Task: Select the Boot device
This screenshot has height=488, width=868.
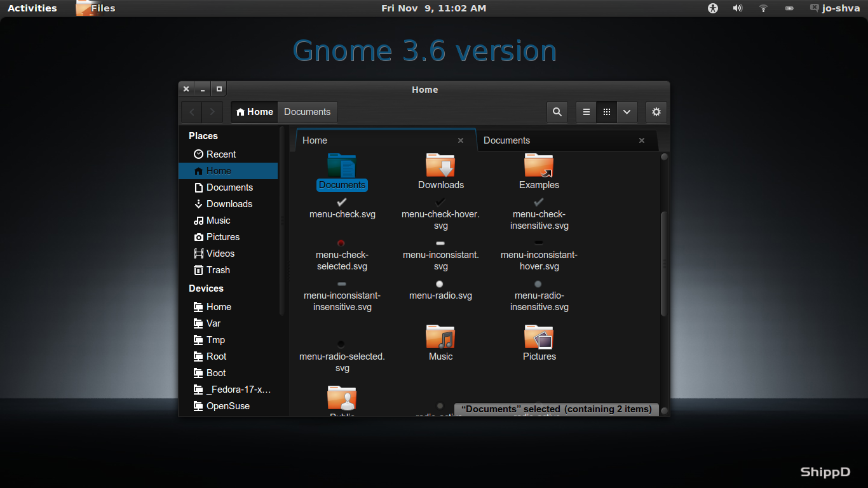Action: (x=228, y=373)
